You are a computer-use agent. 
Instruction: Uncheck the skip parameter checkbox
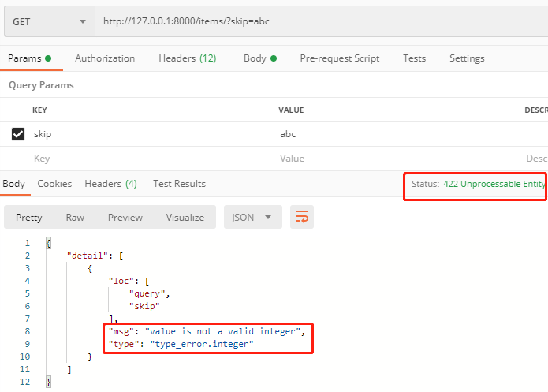pos(18,134)
